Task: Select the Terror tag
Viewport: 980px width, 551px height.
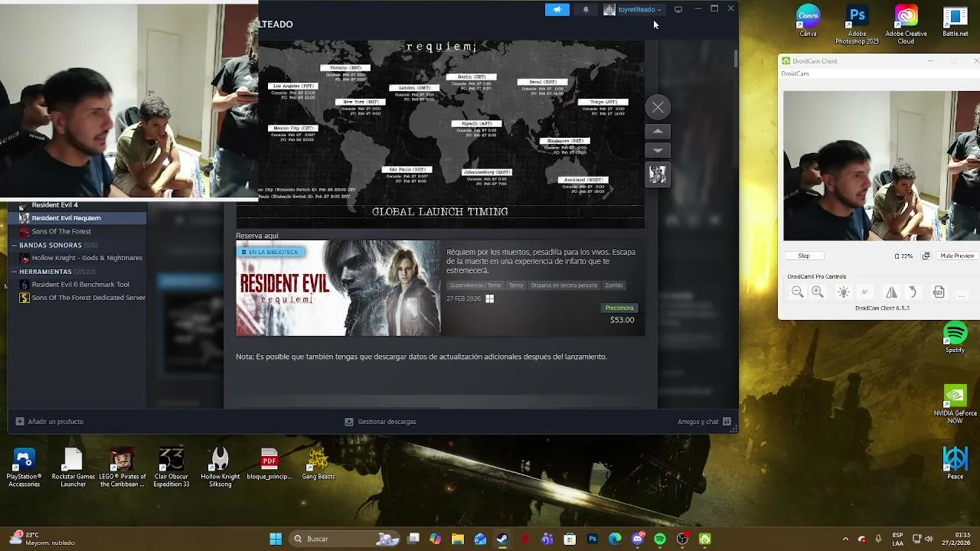Action: pos(516,285)
